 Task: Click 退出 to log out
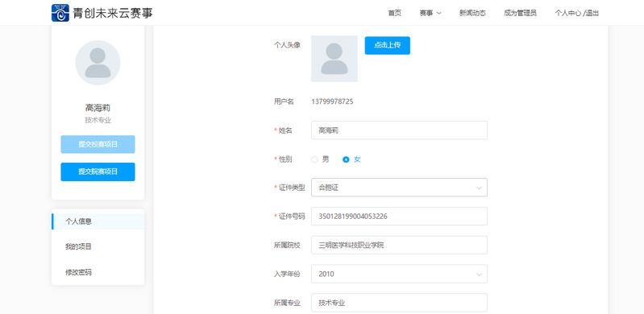click(592, 13)
